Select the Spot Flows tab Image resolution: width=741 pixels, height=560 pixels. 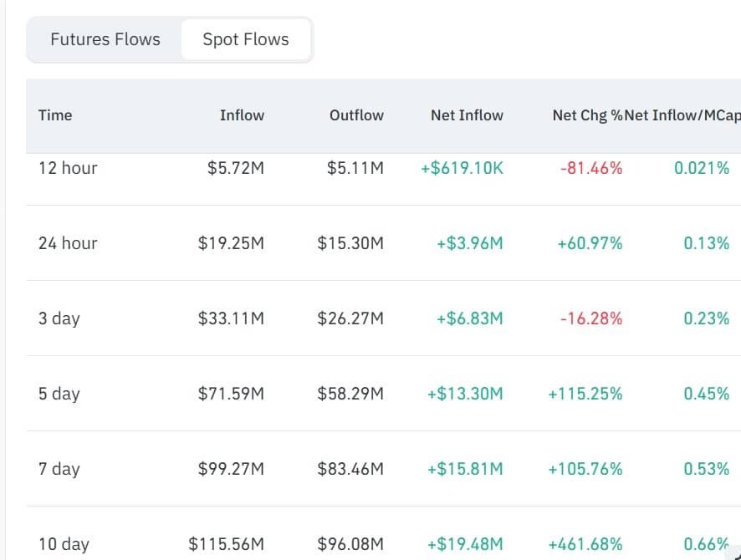click(x=246, y=39)
